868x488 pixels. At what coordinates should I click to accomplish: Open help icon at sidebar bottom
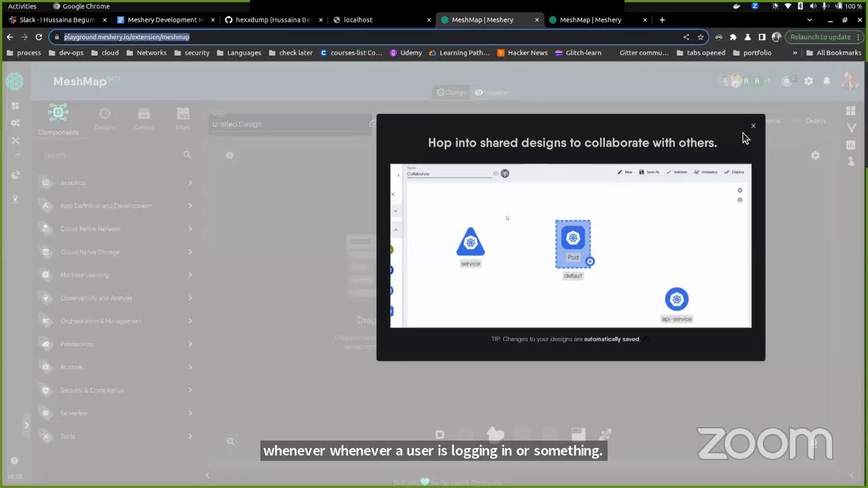point(15,460)
